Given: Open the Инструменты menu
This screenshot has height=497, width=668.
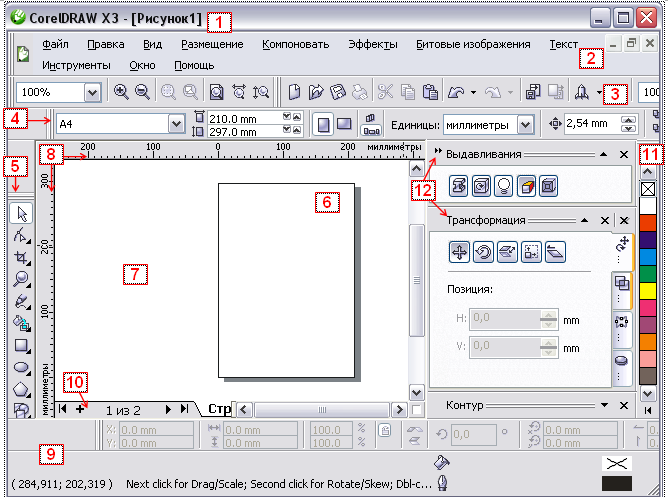Looking at the screenshot, I should [x=76, y=66].
